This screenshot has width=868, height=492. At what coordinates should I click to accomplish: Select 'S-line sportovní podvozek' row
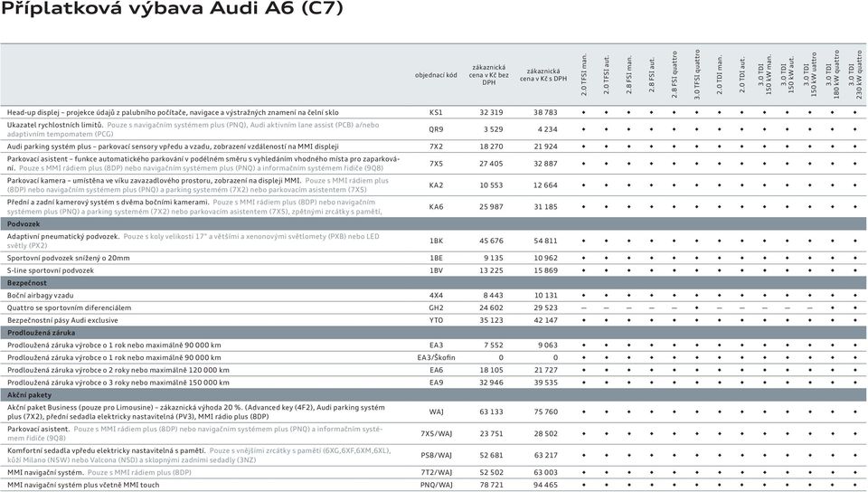click(51, 270)
